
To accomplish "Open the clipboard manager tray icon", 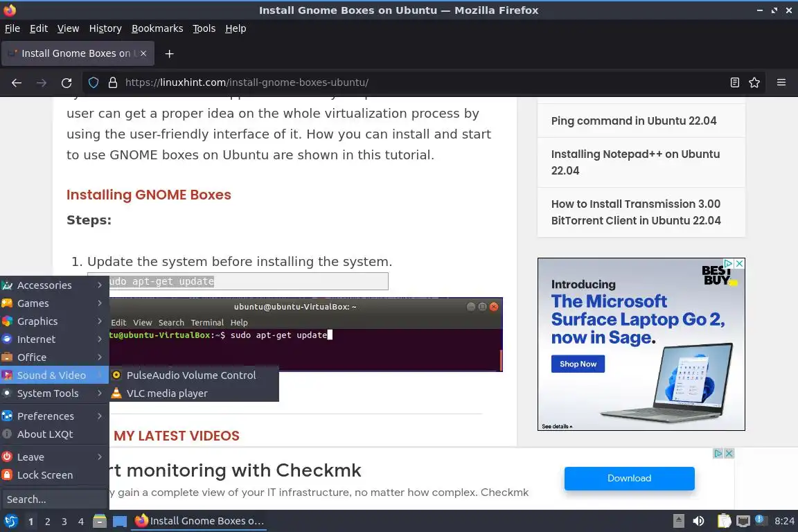I will pyautogui.click(x=724, y=521).
